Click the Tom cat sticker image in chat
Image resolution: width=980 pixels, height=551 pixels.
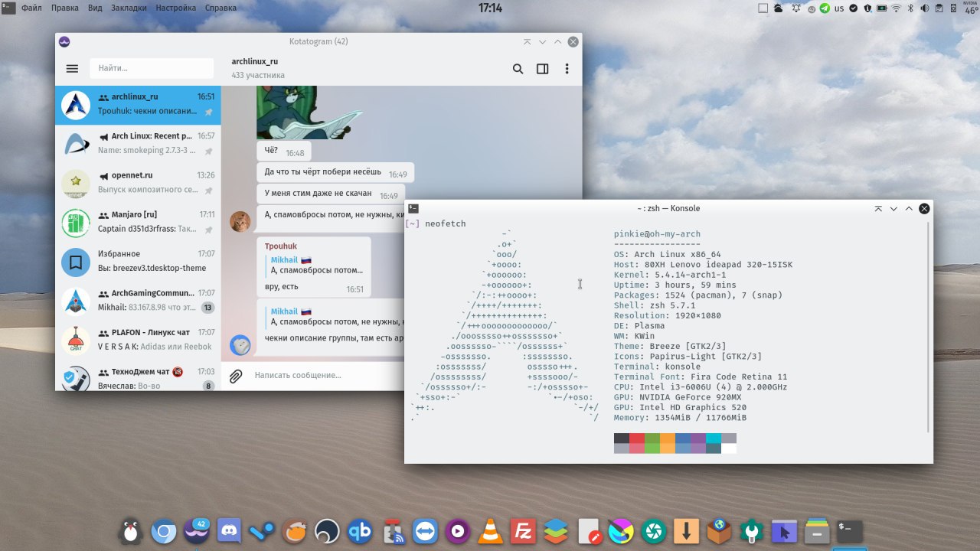pyautogui.click(x=310, y=112)
